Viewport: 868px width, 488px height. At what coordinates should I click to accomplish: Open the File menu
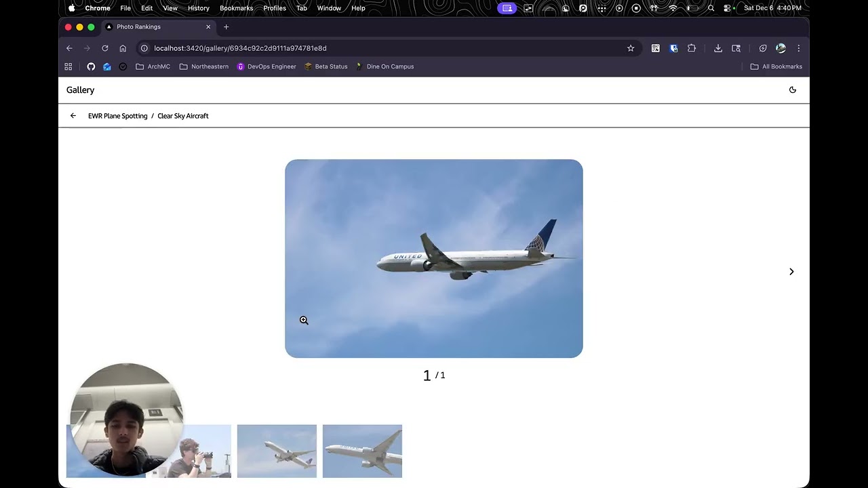pyautogui.click(x=125, y=8)
